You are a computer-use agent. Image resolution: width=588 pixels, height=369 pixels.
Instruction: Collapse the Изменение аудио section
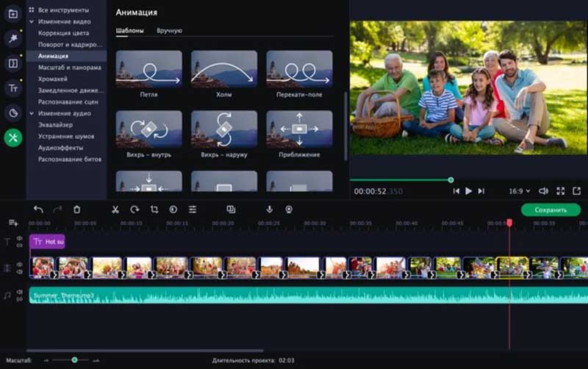pyautogui.click(x=32, y=114)
